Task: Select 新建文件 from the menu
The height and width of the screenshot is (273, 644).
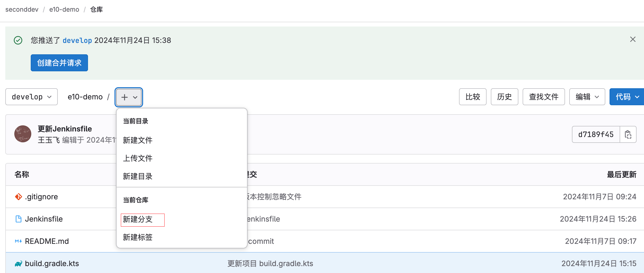Action: 138,140
